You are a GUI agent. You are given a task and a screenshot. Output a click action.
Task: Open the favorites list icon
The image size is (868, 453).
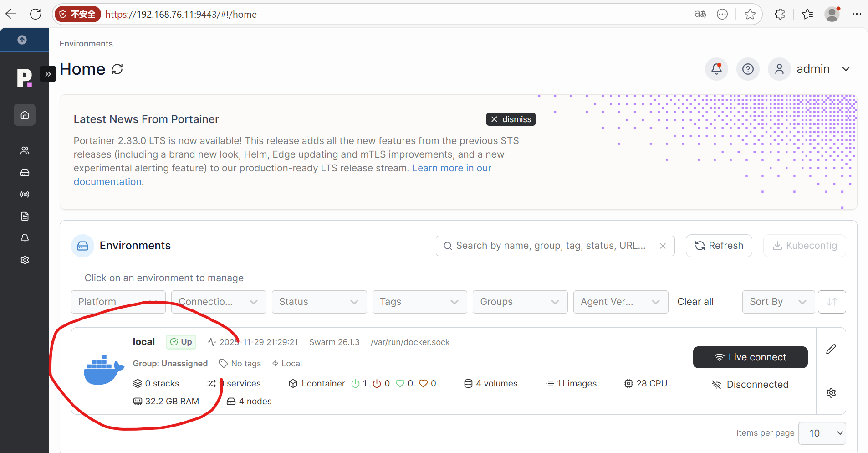coord(807,14)
